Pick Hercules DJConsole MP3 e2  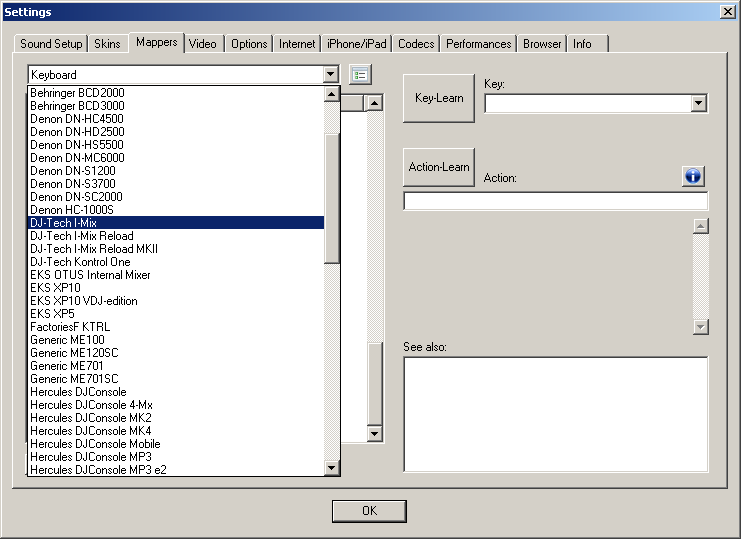[x=176, y=470]
